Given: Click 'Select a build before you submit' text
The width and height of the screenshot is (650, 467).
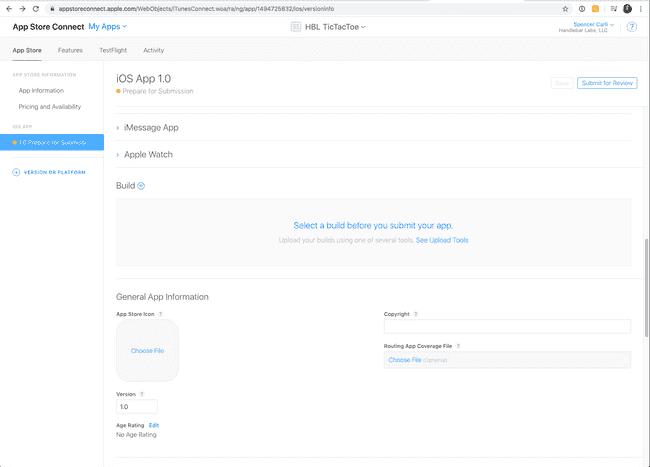Looking at the screenshot, I should click(x=373, y=225).
